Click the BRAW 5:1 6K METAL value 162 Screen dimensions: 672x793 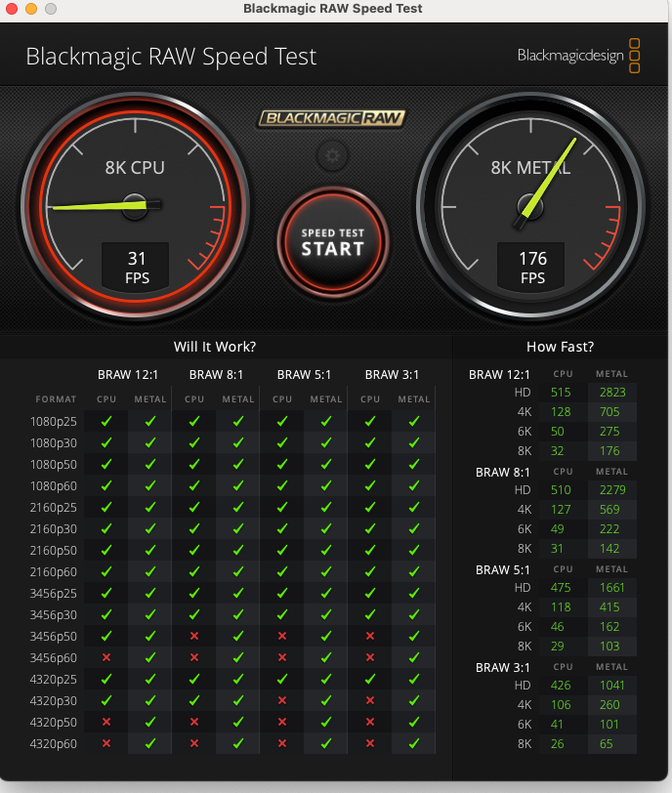pos(609,627)
